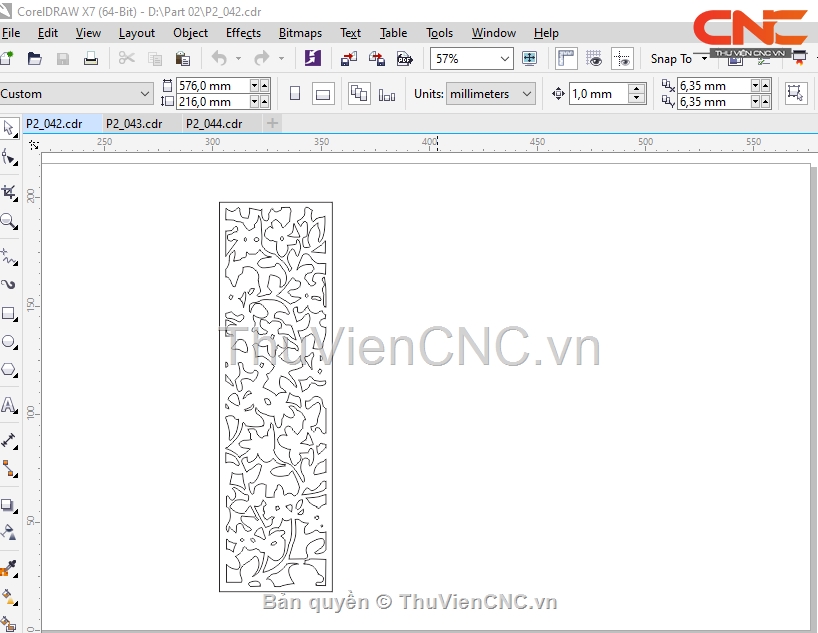The height and width of the screenshot is (633, 818).
Task: Select the Interactive Fill tool
Action: click(x=9, y=596)
